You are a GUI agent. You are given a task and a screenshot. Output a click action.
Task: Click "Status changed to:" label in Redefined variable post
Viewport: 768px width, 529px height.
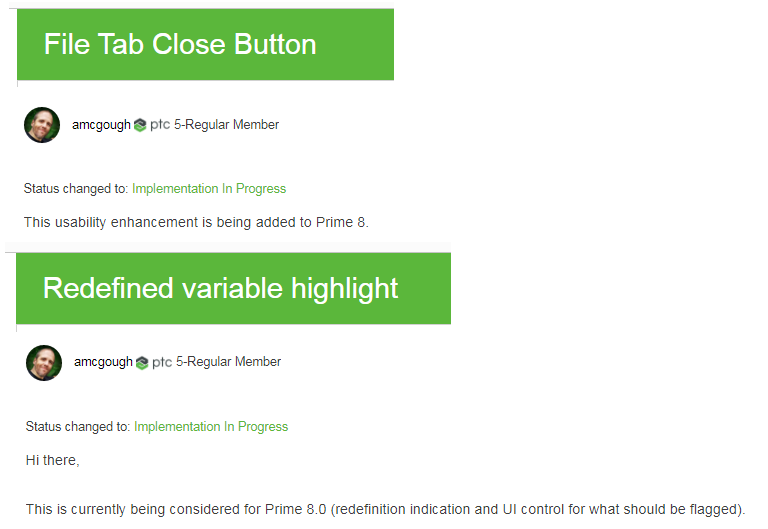pos(78,426)
